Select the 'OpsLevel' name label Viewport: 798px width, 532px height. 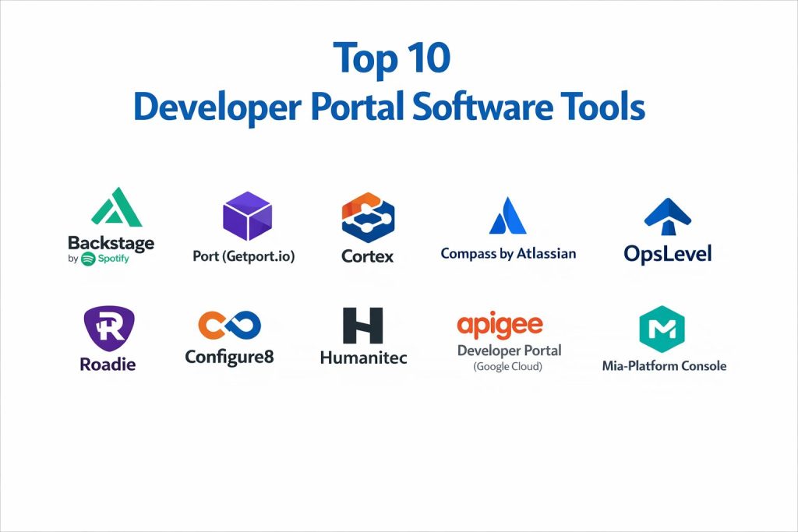click(668, 254)
